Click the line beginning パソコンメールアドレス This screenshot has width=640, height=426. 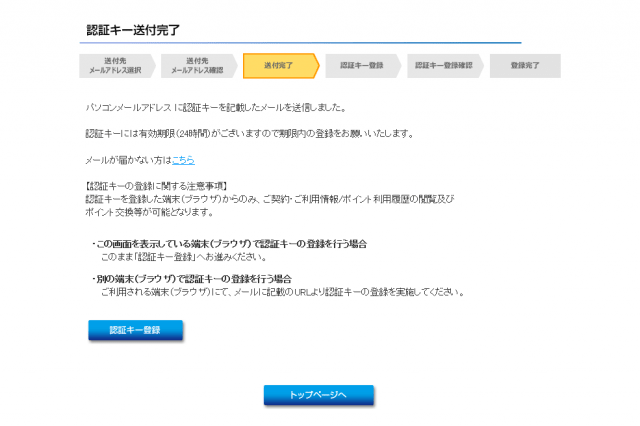pos(216,108)
